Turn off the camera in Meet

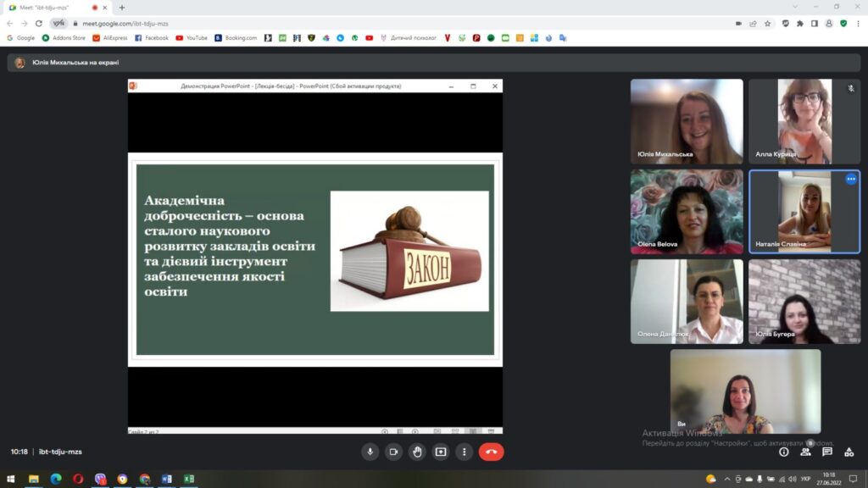(x=393, y=452)
